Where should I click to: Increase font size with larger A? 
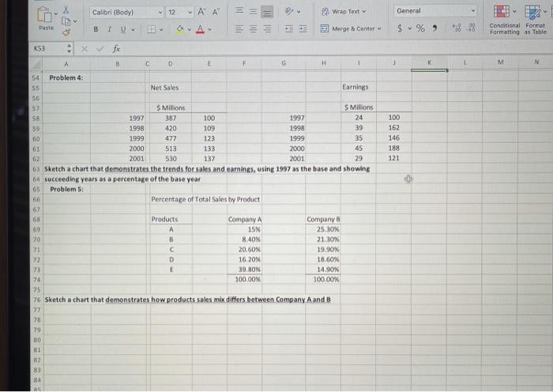click(201, 12)
